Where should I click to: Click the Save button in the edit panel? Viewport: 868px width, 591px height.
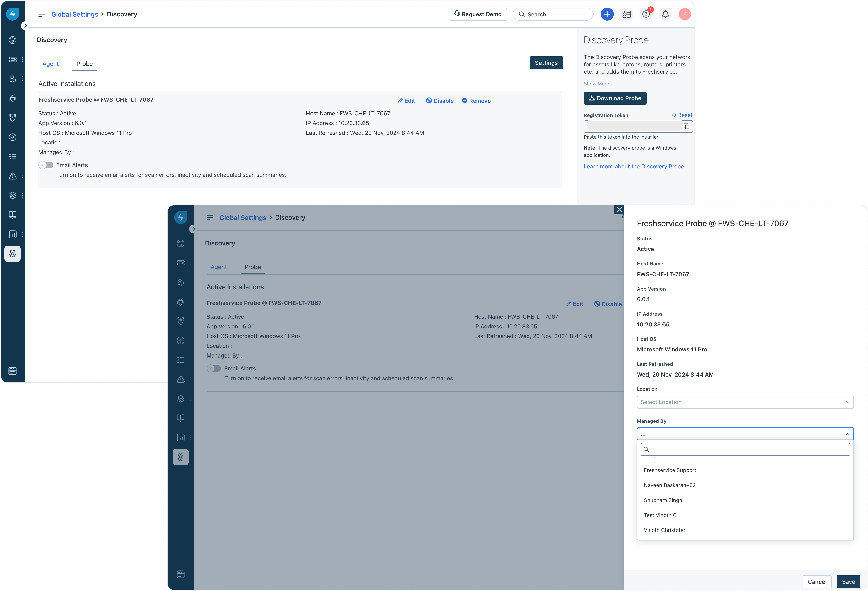(848, 582)
